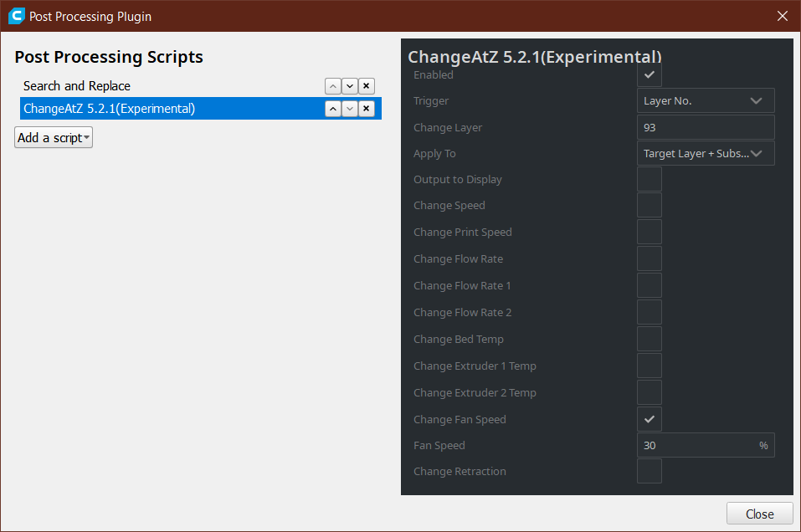Select ChangeAtZ 5.2.1(Experimental) script row
801x532 pixels.
coord(201,109)
